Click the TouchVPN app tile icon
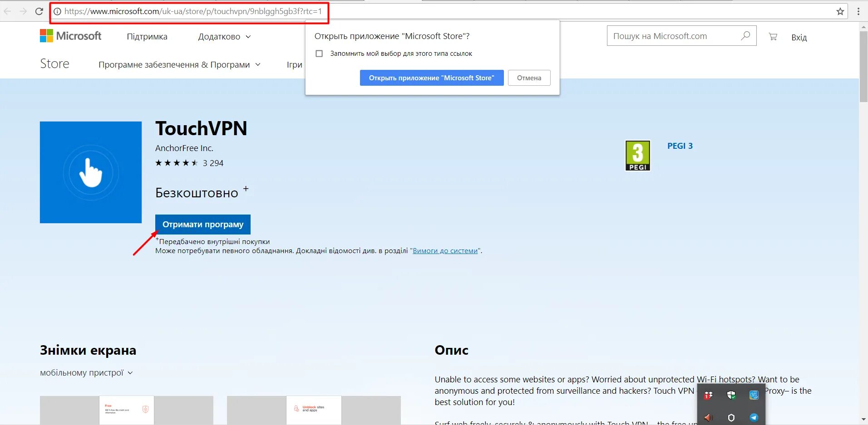 coord(91,172)
